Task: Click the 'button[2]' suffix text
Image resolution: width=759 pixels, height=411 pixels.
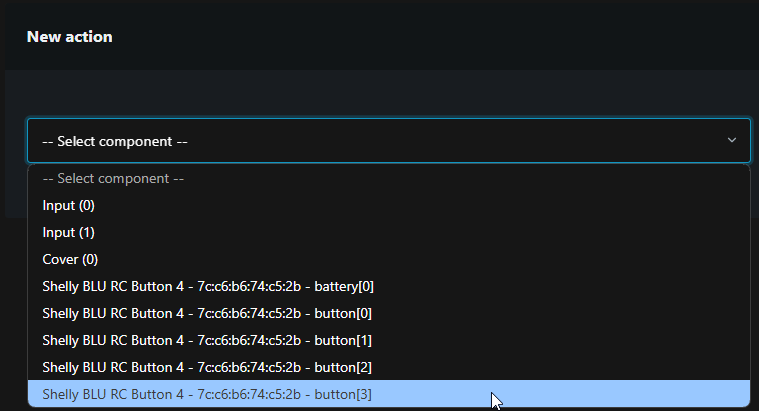Action: [346, 368]
